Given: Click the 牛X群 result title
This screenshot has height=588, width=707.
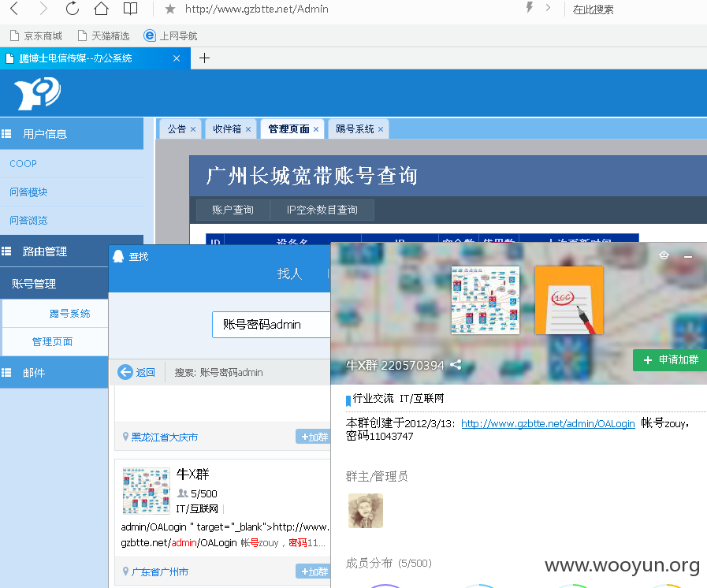Looking at the screenshot, I should pos(192,474).
